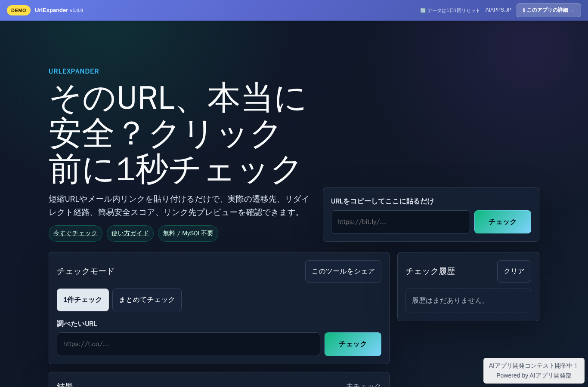Click the refresh icon beside データは1日1回リセット
This screenshot has width=588, height=387.
coord(423,10)
